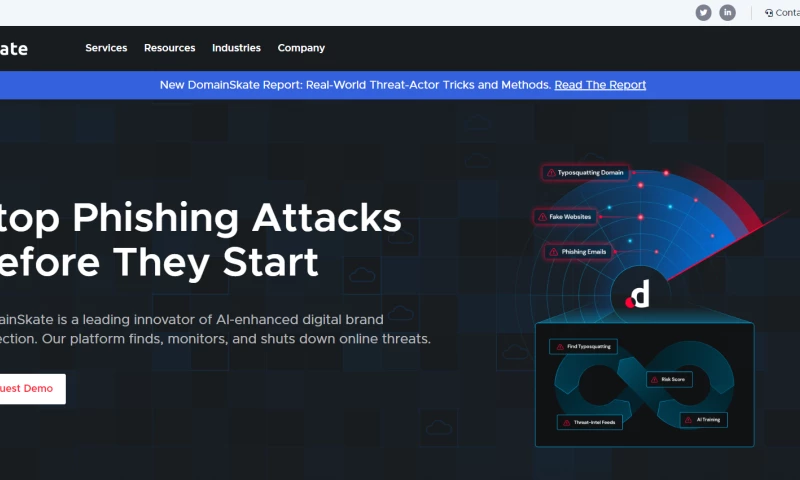This screenshot has height=480, width=800.
Task: Click the AI Training alert icon
Action: (x=689, y=420)
